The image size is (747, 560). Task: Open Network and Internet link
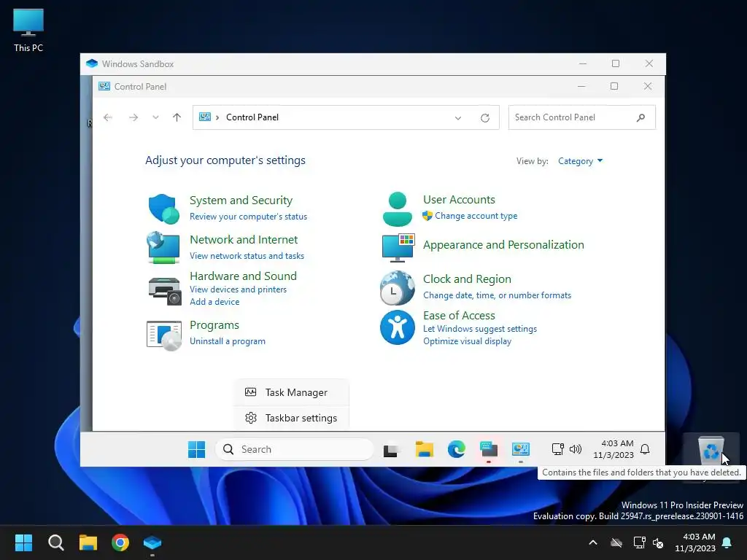click(x=244, y=239)
